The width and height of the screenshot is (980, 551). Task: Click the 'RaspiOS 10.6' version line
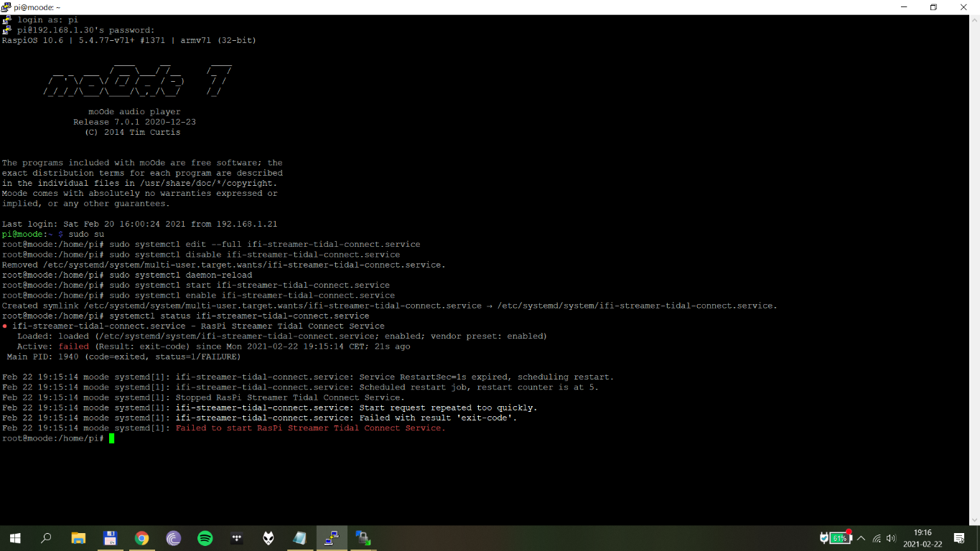pyautogui.click(x=129, y=40)
